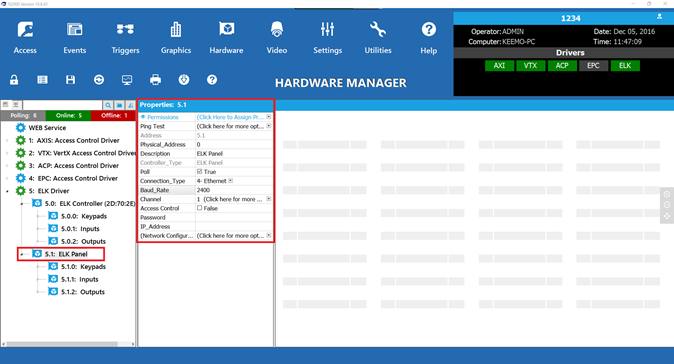Image resolution: width=674 pixels, height=364 pixels.
Task: Open the Hardware module
Action: (x=226, y=38)
